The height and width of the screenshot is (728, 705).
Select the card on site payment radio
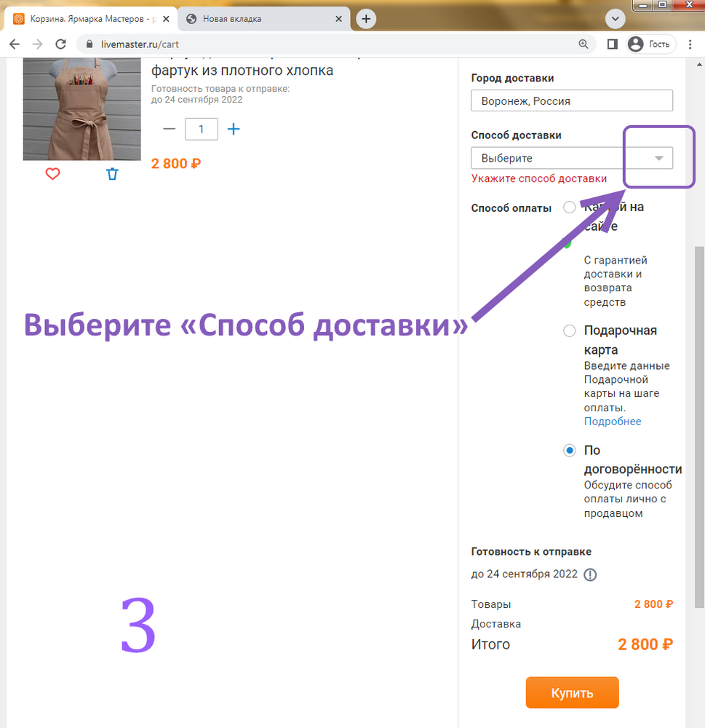pyautogui.click(x=569, y=207)
